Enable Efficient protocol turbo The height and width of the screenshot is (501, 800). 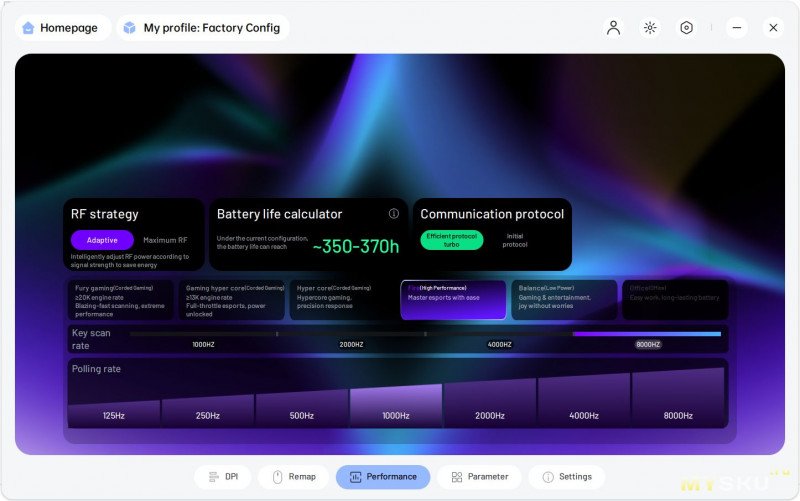(x=451, y=240)
